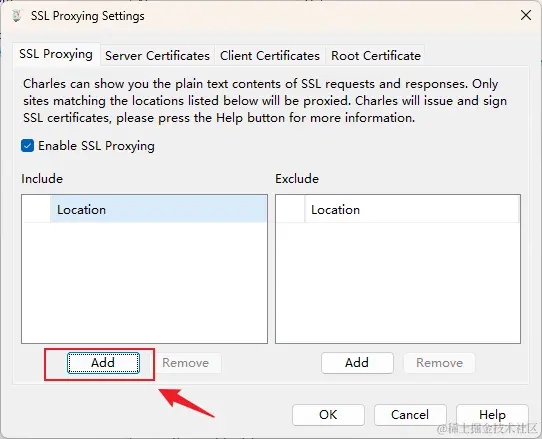Click the Exclude list Location column header
The width and height of the screenshot is (542, 439).
(412, 209)
